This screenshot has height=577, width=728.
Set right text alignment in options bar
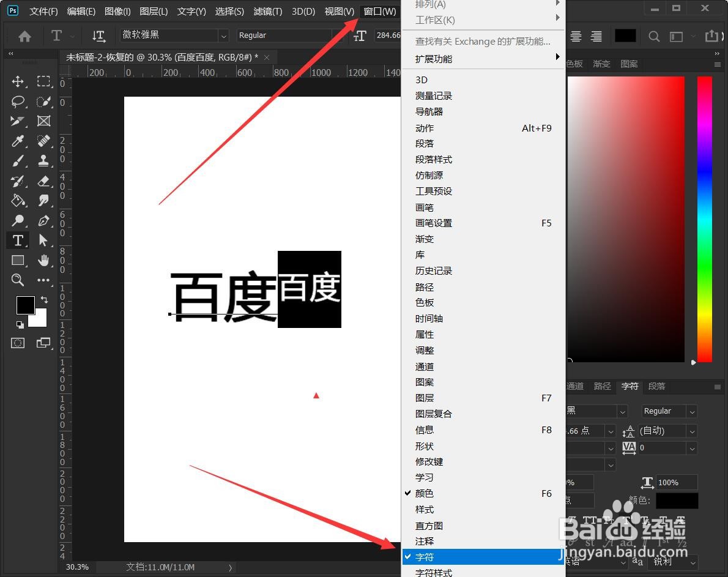point(596,36)
